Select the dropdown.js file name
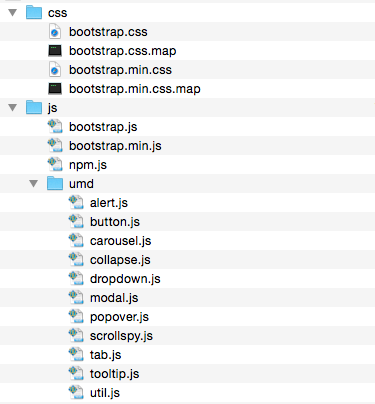 coord(125,279)
